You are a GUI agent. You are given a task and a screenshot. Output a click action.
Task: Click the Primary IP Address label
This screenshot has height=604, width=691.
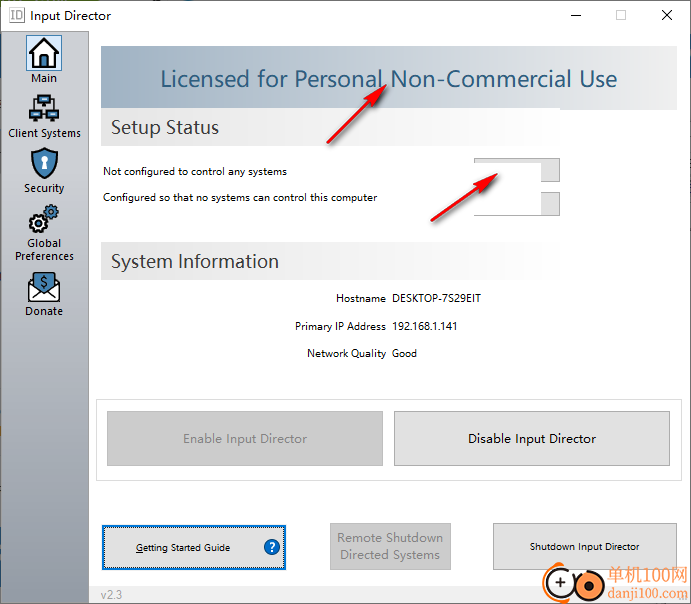(340, 326)
